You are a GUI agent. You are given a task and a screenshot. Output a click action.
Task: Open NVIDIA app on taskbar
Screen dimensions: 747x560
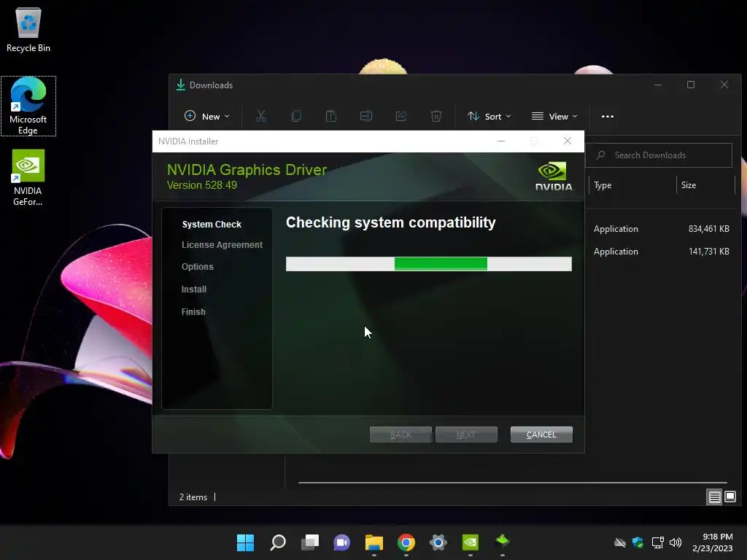[471, 542]
